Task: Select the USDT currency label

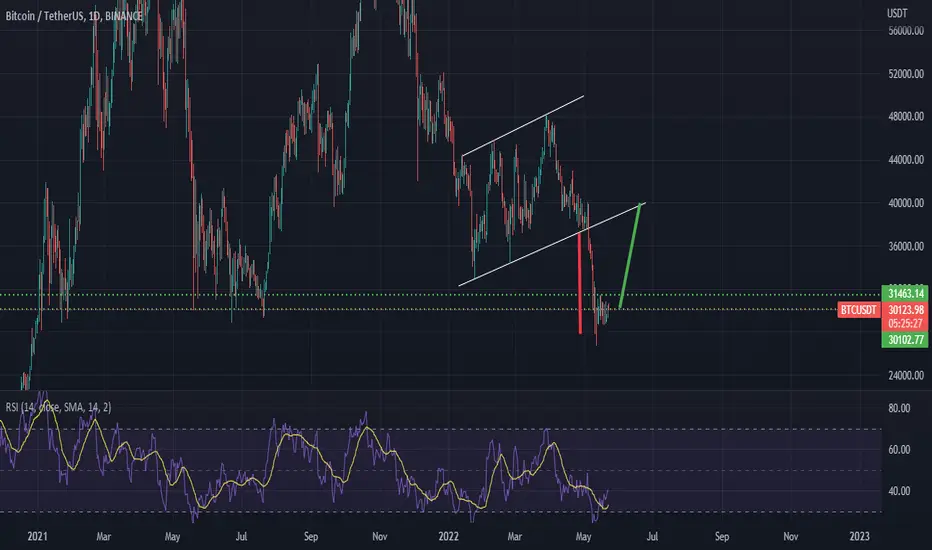Action: (x=897, y=12)
